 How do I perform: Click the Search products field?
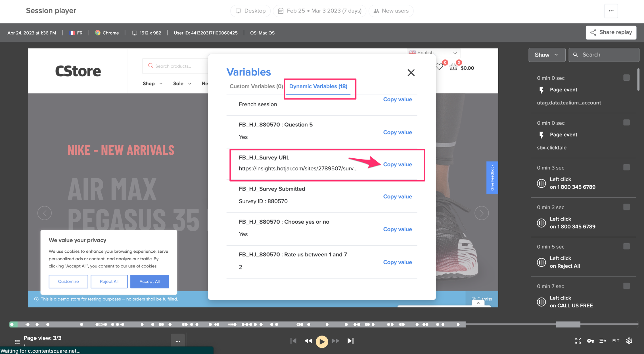[175, 66]
